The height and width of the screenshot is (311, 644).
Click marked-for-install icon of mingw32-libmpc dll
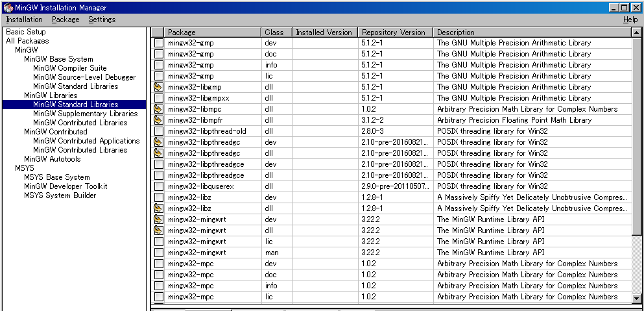158,109
